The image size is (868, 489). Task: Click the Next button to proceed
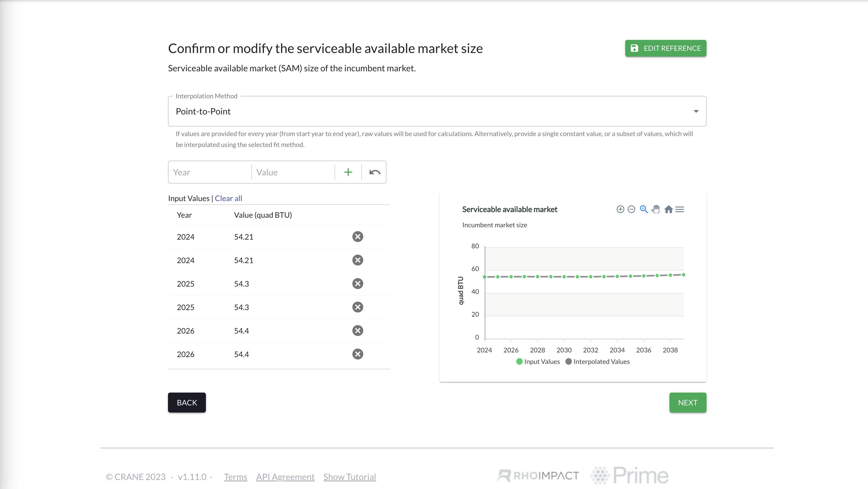coord(687,402)
